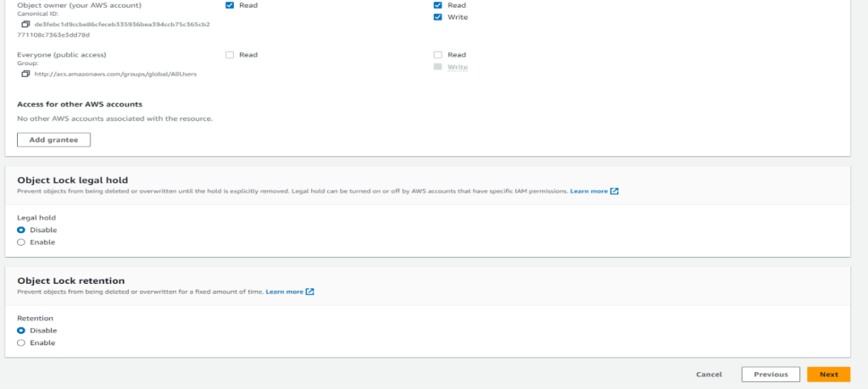
Task: Click the Add grantee button
Action: tap(53, 140)
